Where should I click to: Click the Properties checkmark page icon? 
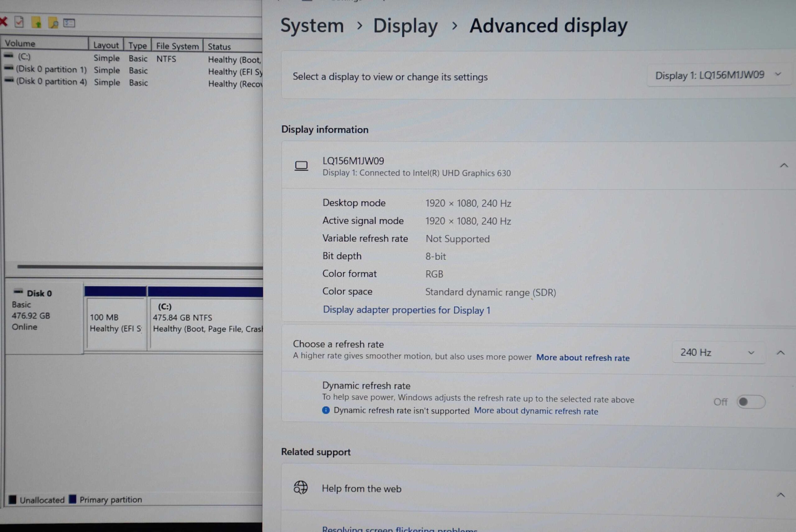tap(19, 22)
